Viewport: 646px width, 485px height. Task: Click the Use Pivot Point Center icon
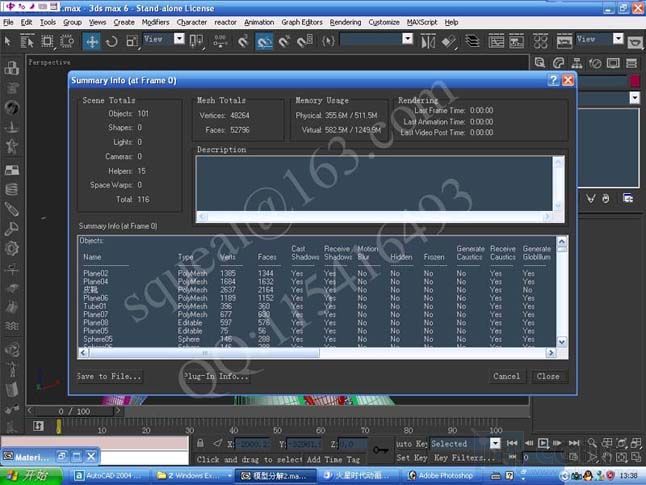click(x=196, y=41)
